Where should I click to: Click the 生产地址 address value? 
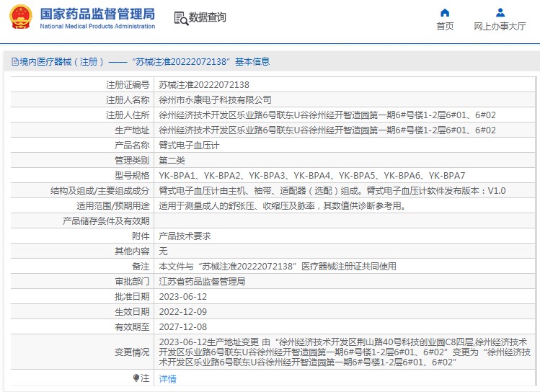click(327, 130)
